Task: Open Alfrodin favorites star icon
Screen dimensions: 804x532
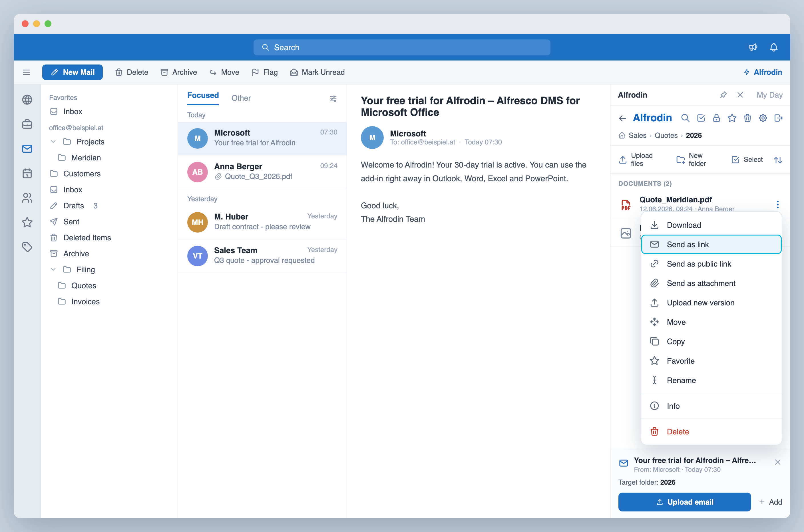Action: click(x=732, y=118)
